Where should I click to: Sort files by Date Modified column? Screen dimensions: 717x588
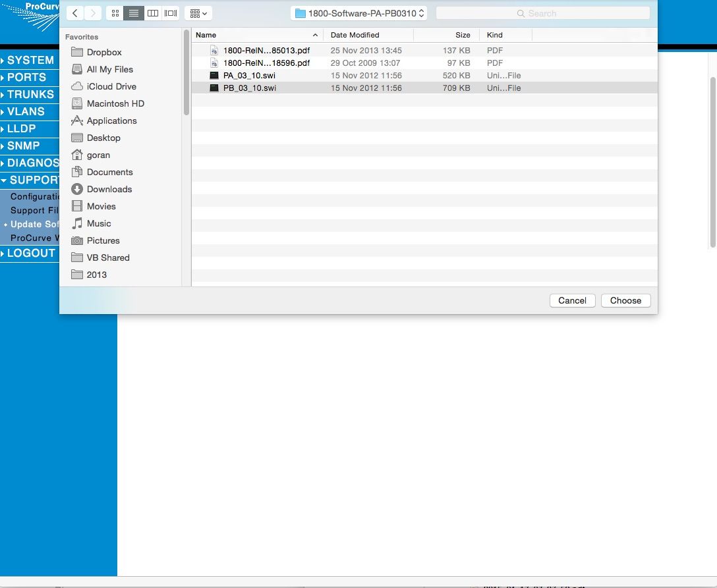368,35
